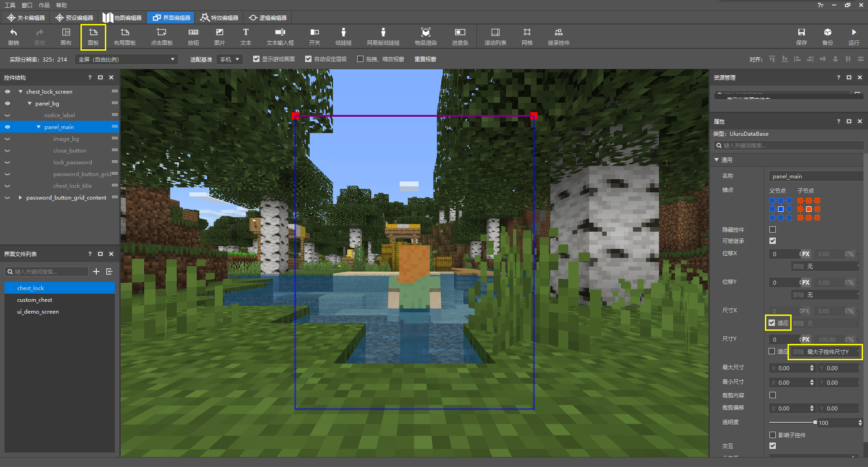
Task: Click the 撤销 (undo) toolbar icon
Action: click(x=14, y=37)
